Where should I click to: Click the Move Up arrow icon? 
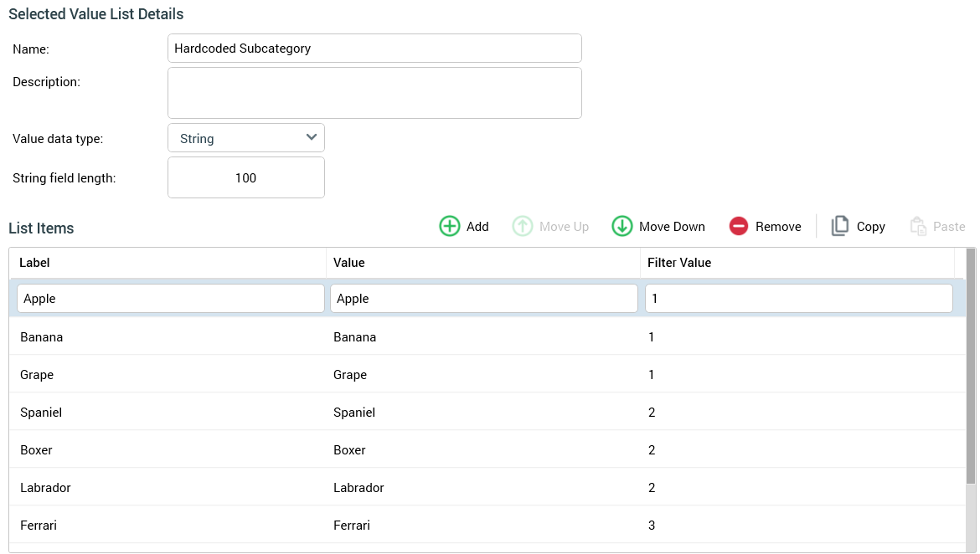coord(523,226)
